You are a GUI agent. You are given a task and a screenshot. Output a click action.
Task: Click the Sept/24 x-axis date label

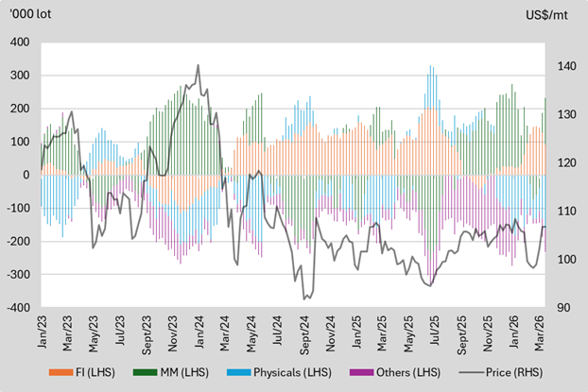tap(305, 335)
